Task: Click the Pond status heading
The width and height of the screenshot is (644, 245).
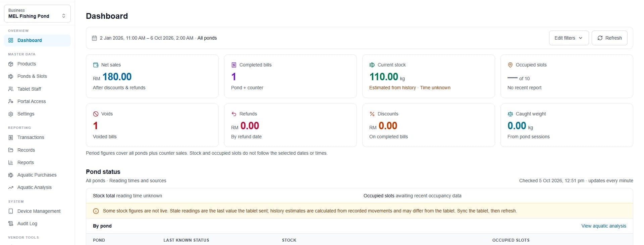Action: [x=103, y=172]
